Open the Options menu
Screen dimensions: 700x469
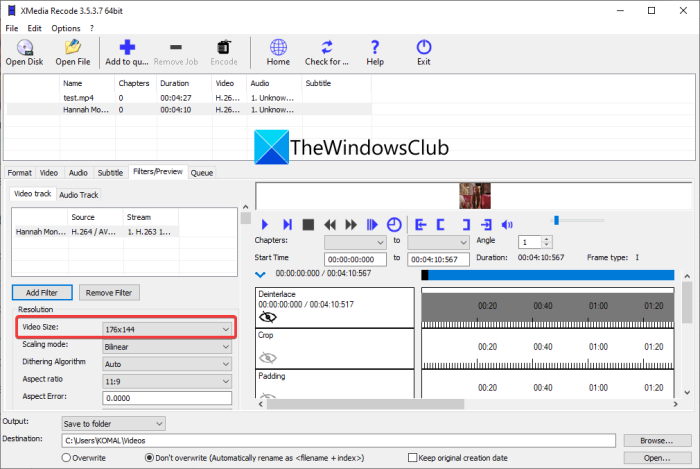point(66,28)
